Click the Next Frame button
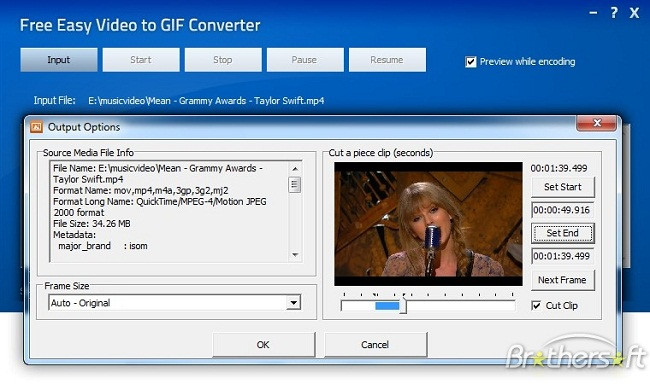650x384 pixels. (x=563, y=280)
